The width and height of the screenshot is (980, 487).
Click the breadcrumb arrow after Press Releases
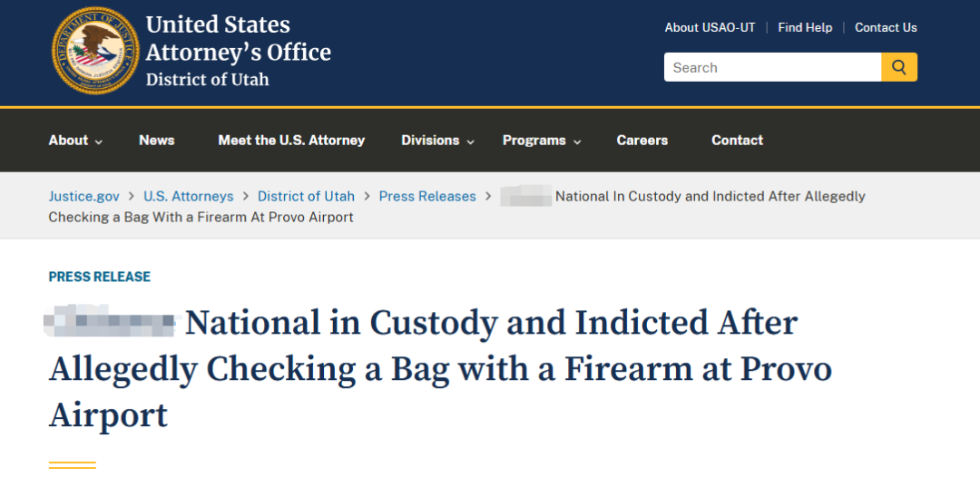click(x=488, y=197)
